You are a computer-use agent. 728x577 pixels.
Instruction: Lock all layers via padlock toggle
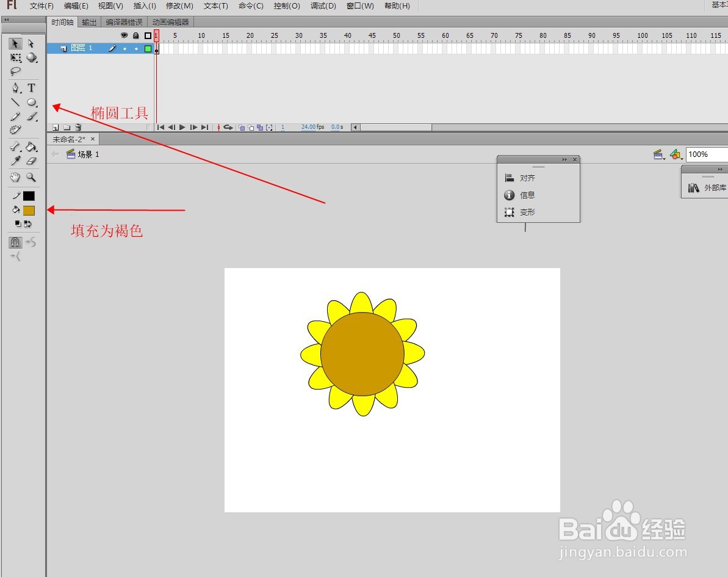(135, 35)
